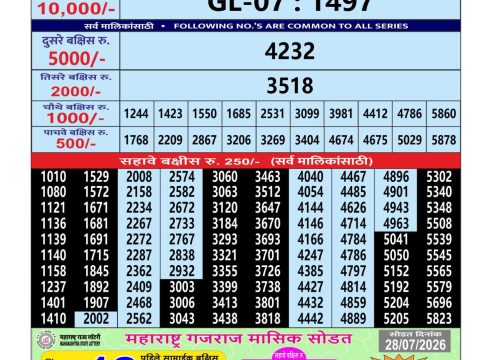The width and height of the screenshot is (480, 360).
Task: Select fourth prize number 2531
Action: pos(273,114)
